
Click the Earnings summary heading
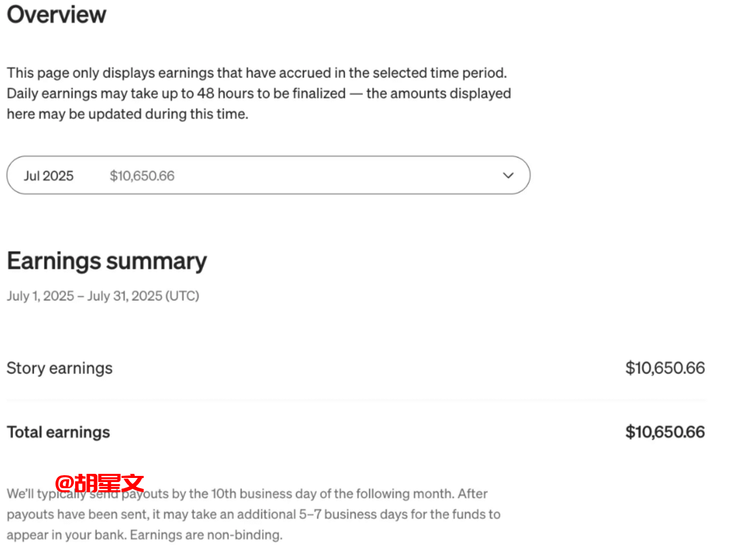pos(107,261)
